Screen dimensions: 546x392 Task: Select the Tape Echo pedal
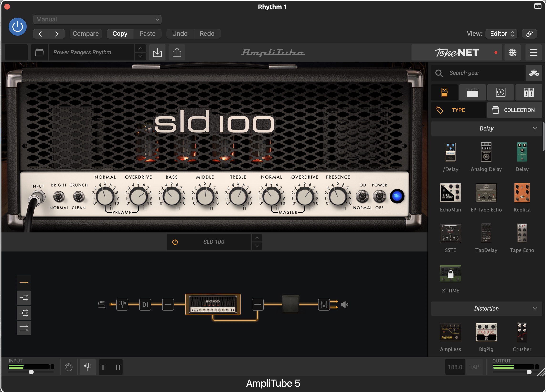pyautogui.click(x=522, y=233)
